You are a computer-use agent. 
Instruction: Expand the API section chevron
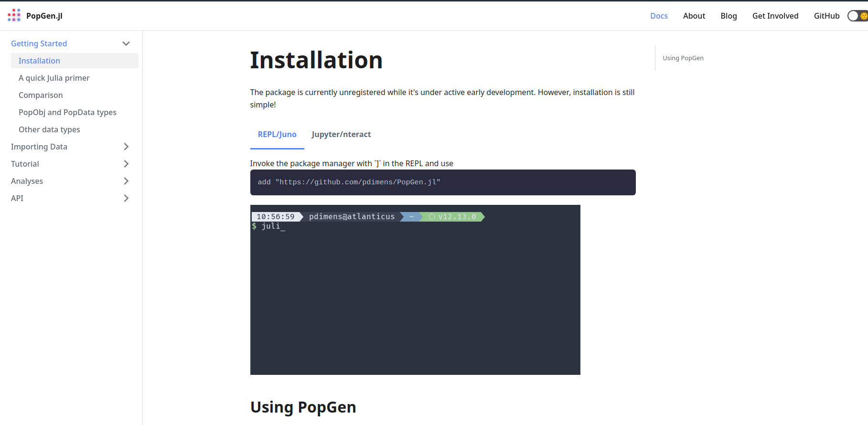[x=126, y=198]
